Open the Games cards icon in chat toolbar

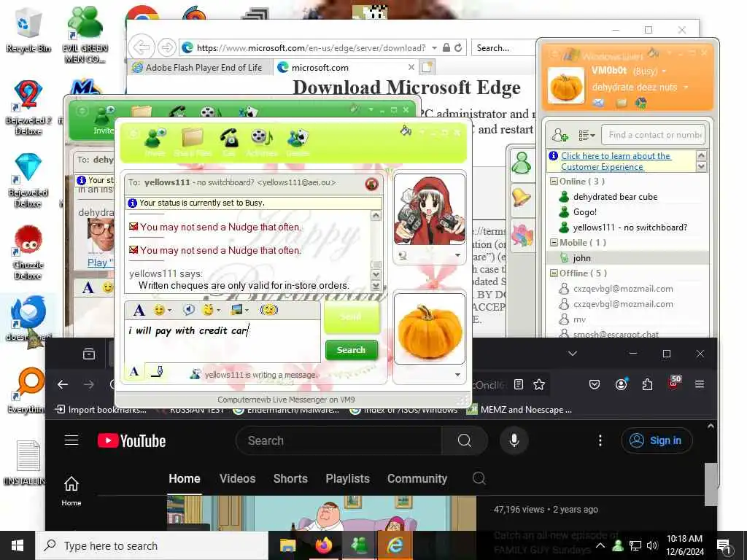click(x=298, y=138)
